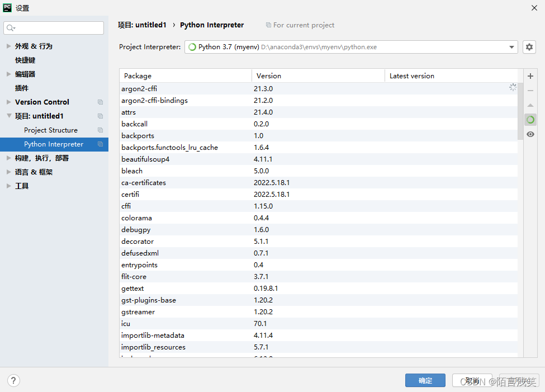Select 快捷键 in the settings tree
The width and height of the screenshot is (545, 392).
coord(25,60)
